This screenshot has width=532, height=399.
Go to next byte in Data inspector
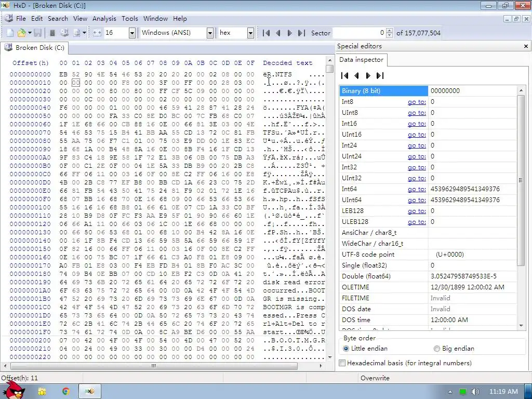(x=368, y=76)
